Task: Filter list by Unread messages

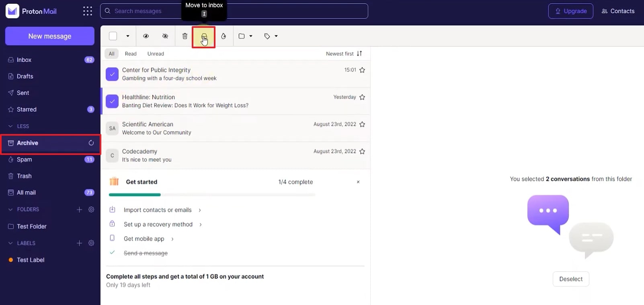Action: 156,54
